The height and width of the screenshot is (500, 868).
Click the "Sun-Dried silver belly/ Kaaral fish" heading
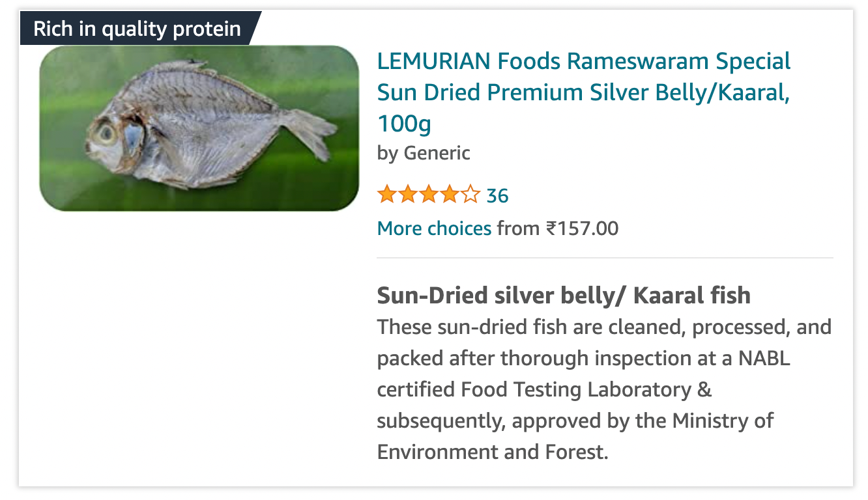point(564,296)
